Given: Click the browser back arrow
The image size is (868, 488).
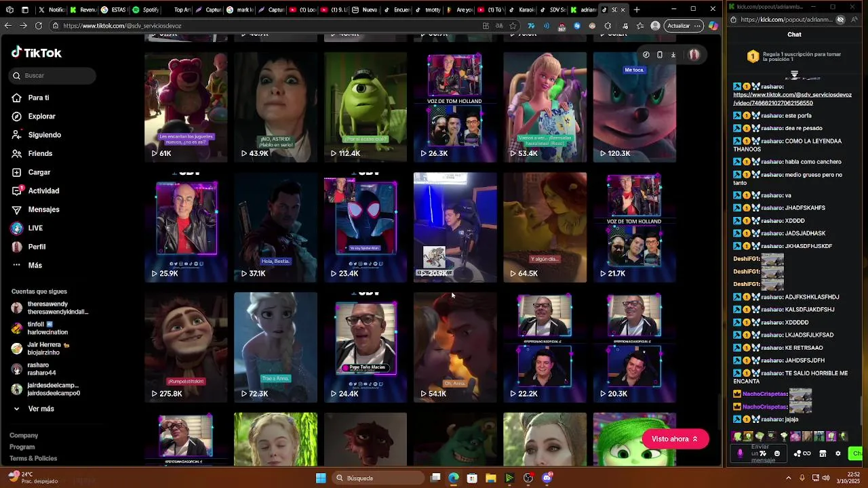Looking at the screenshot, I should [7, 26].
